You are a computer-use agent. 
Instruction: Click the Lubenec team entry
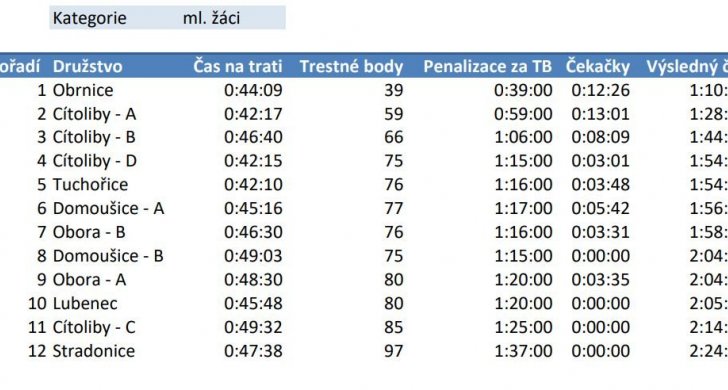click(85, 303)
